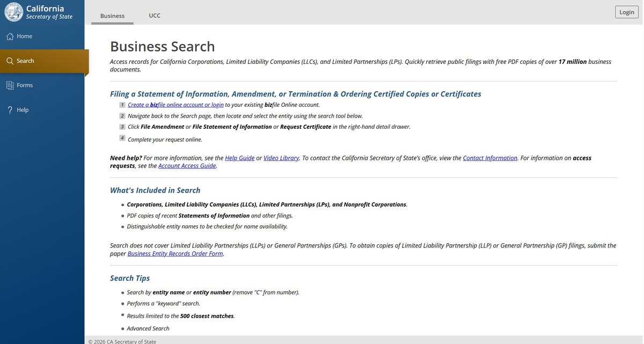Select the Search sidebar item
The height and width of the screenshot is (344, 644).
point(44,61)
